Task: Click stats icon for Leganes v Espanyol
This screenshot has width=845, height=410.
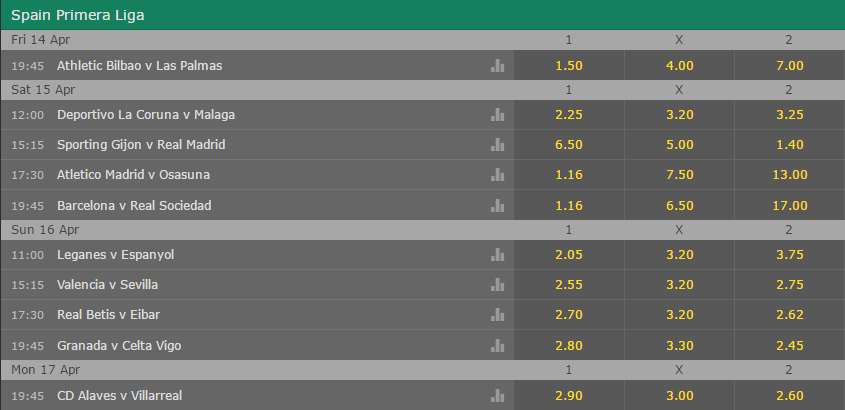Action: (497, 255)
